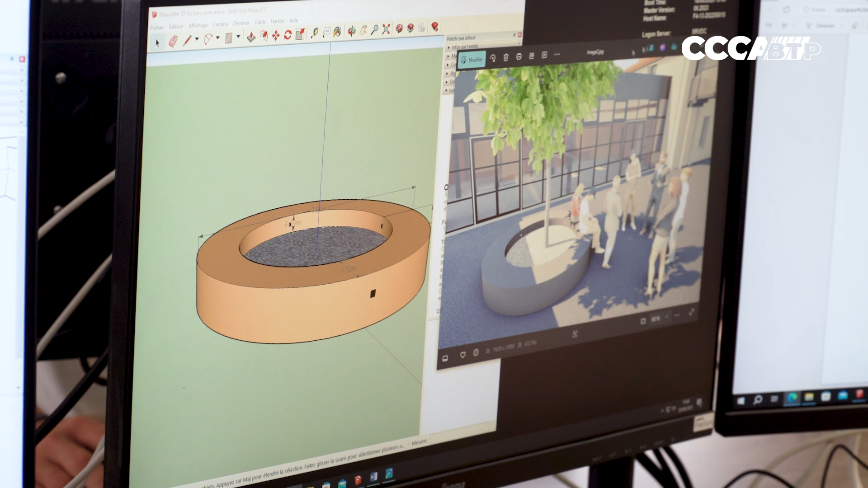Select the Move tool with four arrows
The image size is (868, 488).
click(x=275, y=35)
